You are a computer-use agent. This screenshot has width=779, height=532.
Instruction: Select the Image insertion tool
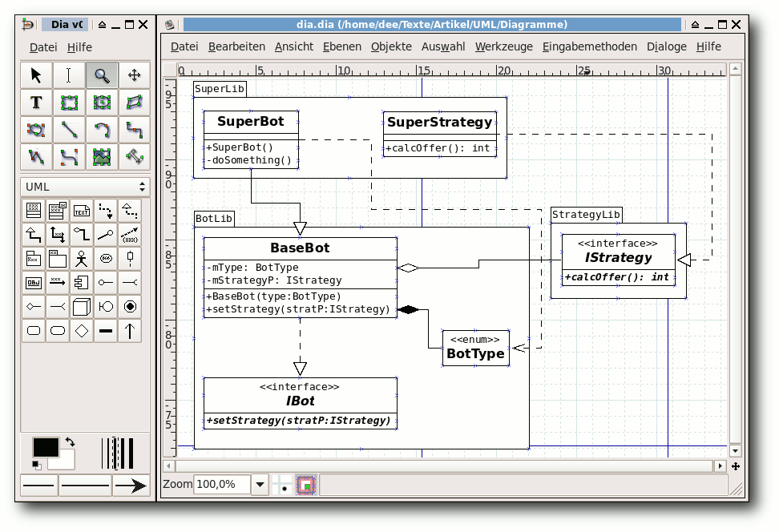click(102, 157)
